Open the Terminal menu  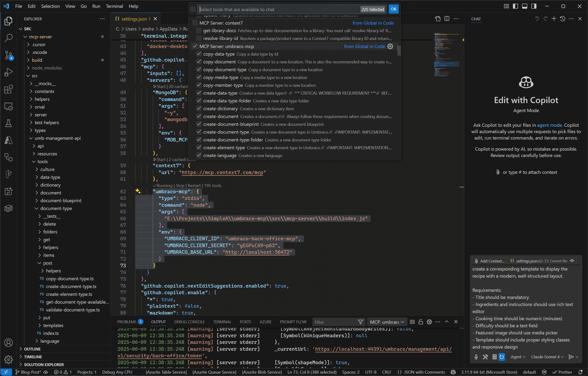click(x=114, y=6)
